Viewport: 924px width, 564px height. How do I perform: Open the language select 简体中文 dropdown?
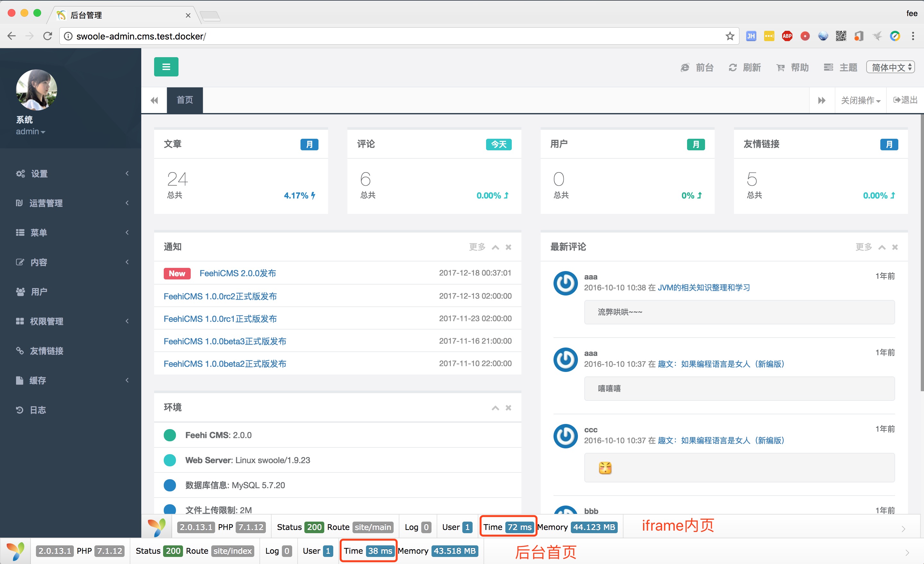click(891, 67)
